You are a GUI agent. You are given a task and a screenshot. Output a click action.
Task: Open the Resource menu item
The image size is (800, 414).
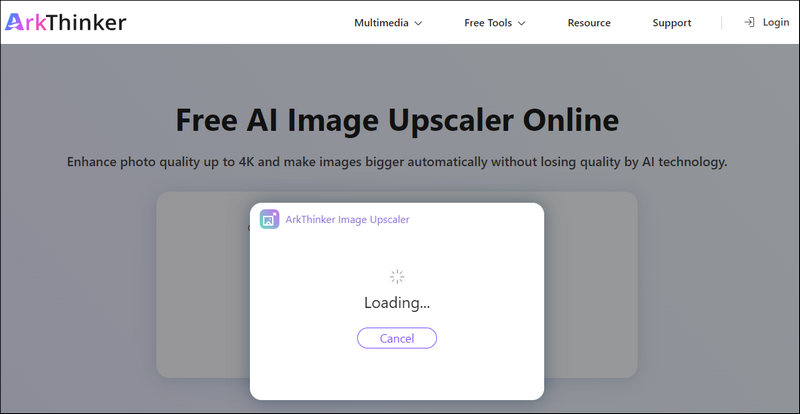[589, 23]
